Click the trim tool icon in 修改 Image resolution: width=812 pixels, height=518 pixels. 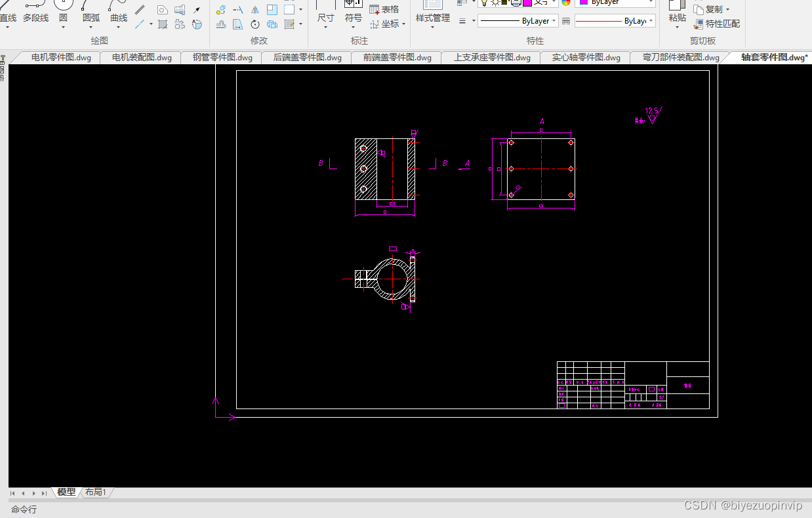tap(238, 10)
